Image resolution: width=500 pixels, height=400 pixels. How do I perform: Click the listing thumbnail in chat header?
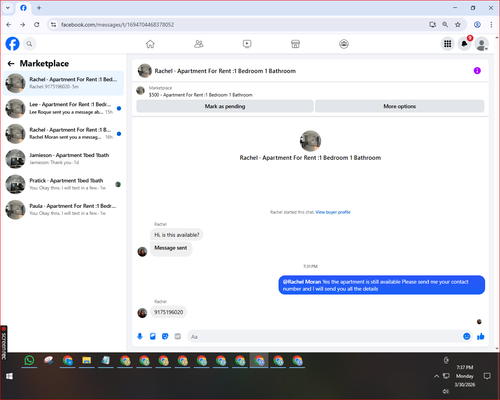[x=145, y=71]
